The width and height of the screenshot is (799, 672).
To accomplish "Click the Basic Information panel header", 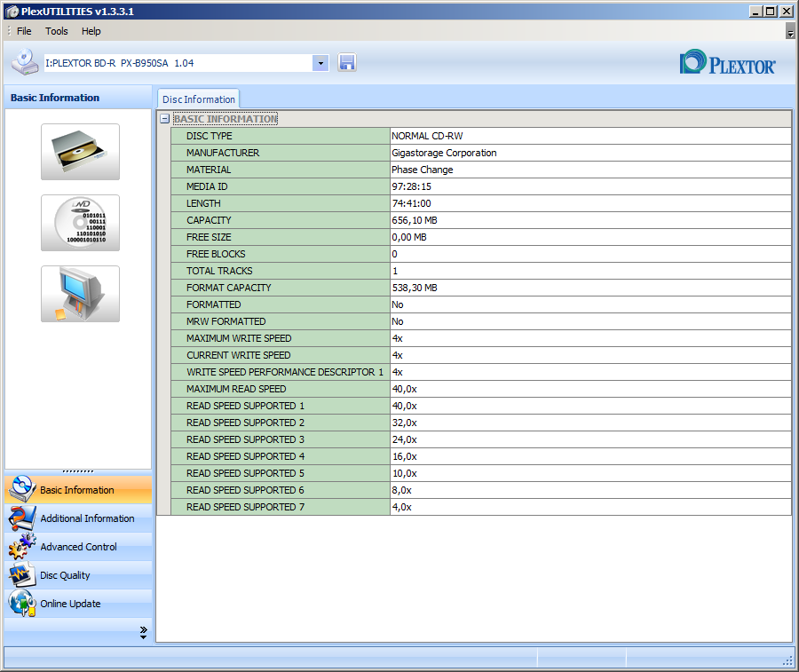I will pyautogui.click(x=78, y=98).
